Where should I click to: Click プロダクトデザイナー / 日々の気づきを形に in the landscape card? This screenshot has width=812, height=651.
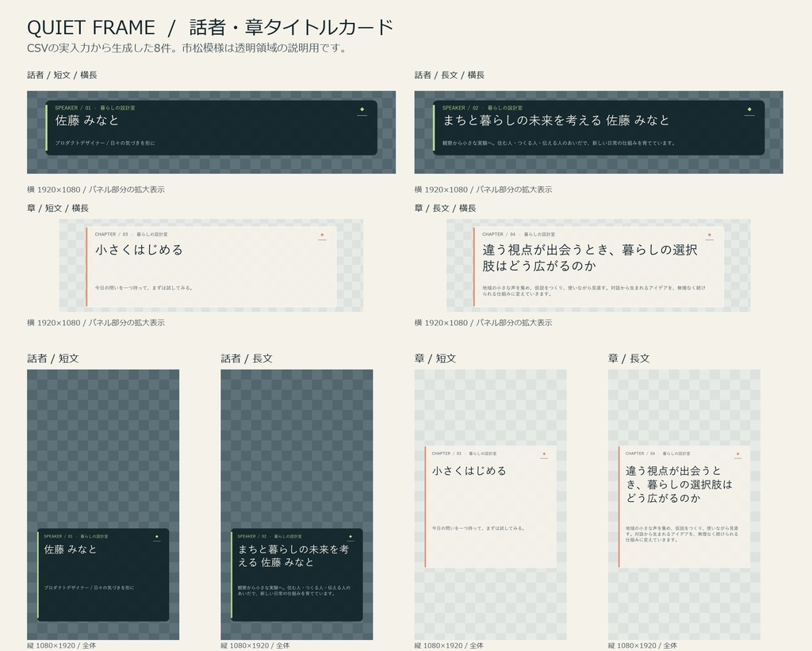(105, 143)
